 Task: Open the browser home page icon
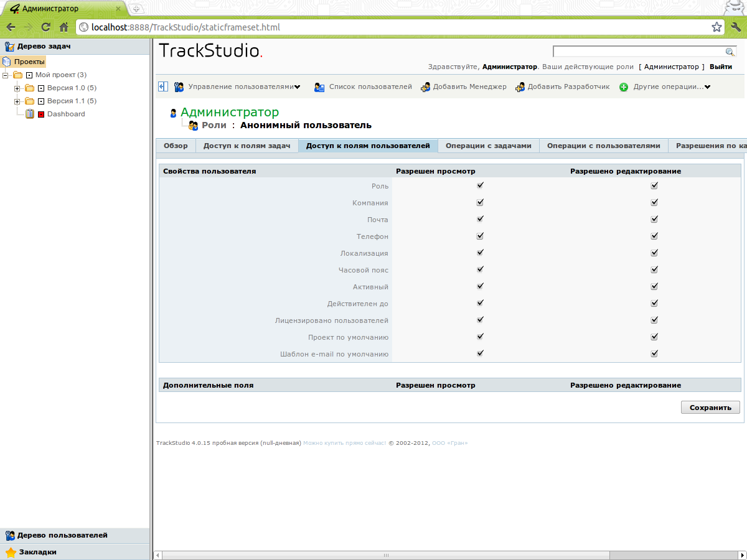point(63,27)
